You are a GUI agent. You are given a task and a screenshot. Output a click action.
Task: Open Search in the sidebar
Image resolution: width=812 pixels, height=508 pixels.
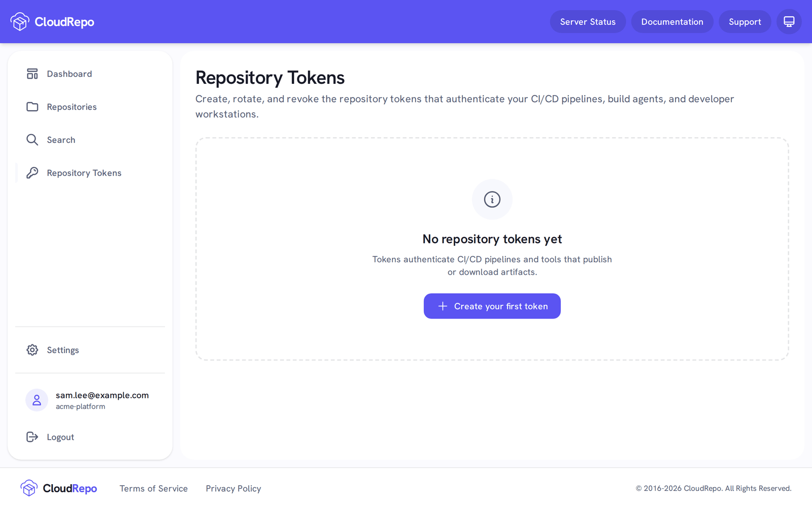90,140
